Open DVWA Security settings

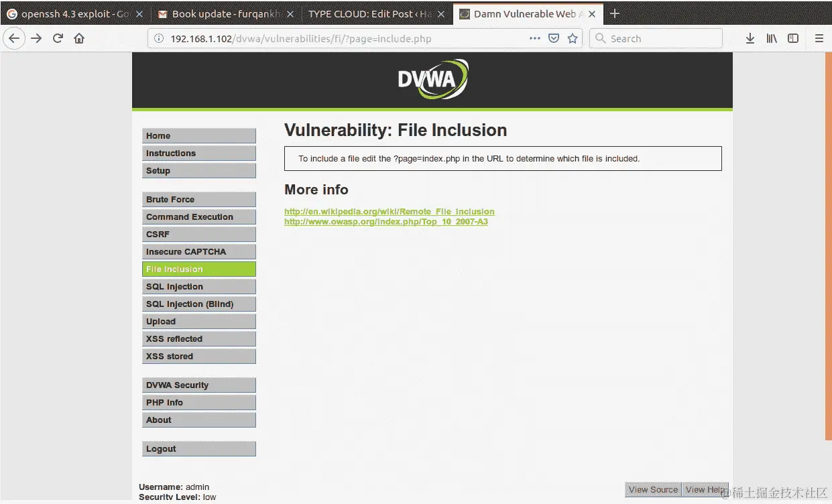click(199, 385)
